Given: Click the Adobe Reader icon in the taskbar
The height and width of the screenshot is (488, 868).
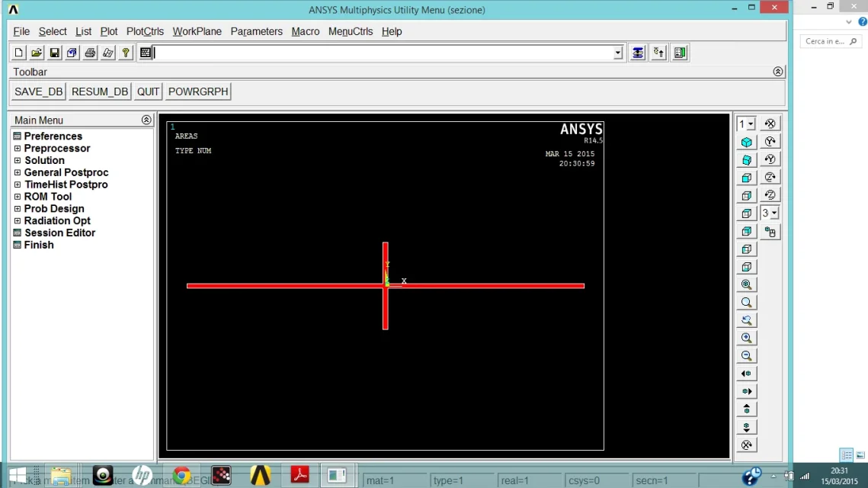Looking at the screenshot, I should click(x=299, y=475).
